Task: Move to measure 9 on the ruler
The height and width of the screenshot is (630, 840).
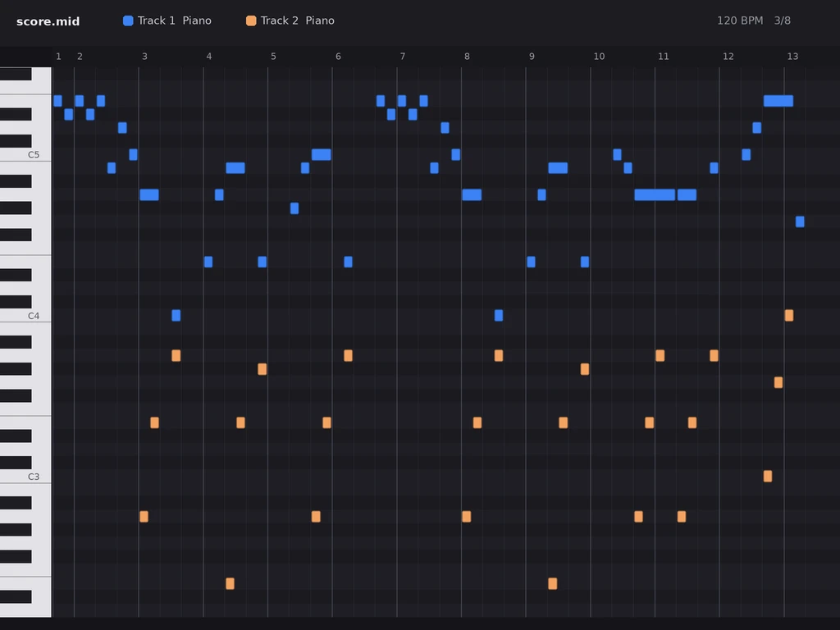Action: click(532, 57)
